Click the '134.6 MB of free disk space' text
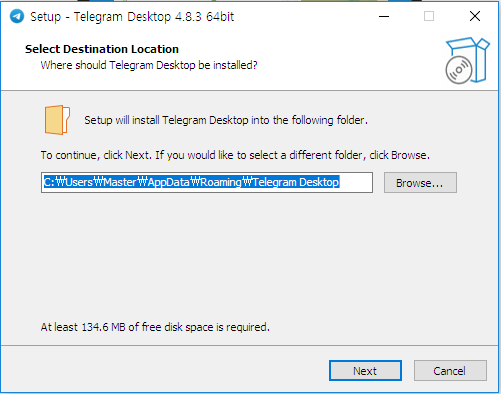The width and height of the screenshot is (501, 394). 155,327
